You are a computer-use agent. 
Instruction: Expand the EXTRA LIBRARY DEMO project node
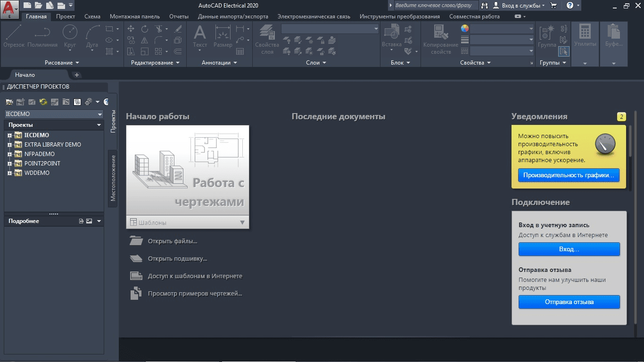[x=10, y=145]
